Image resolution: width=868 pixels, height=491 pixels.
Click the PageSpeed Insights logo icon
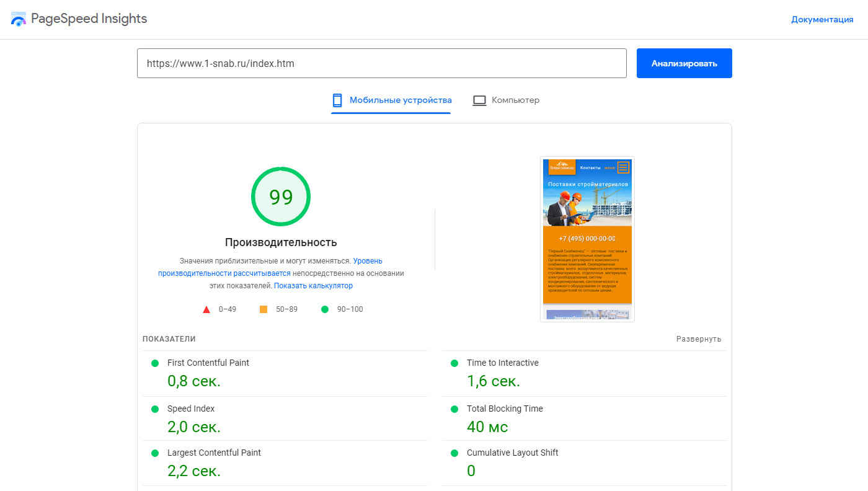pyautogui.click(x=19, y=19)
